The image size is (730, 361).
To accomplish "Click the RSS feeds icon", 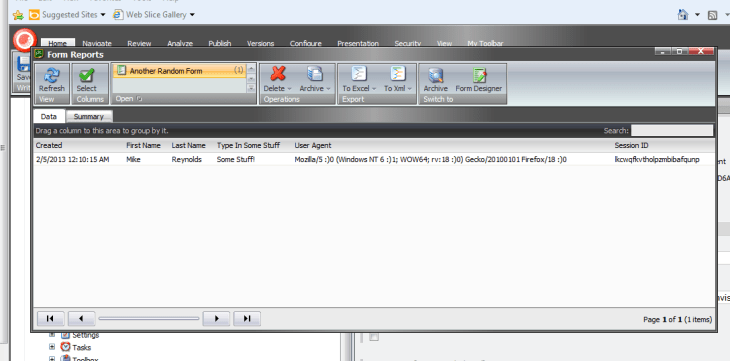I will pyautogui.click(x=712, y=15).
